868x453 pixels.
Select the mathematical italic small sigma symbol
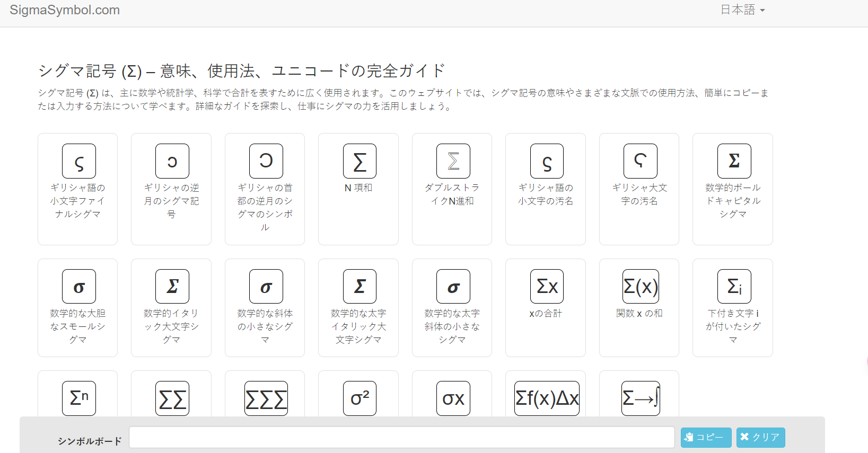coord(266,287)
